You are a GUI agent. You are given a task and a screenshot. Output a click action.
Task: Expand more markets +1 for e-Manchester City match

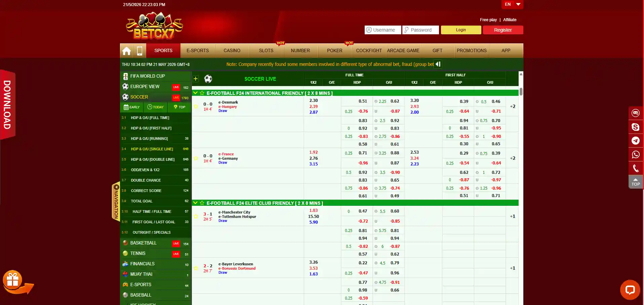(513, 217)
